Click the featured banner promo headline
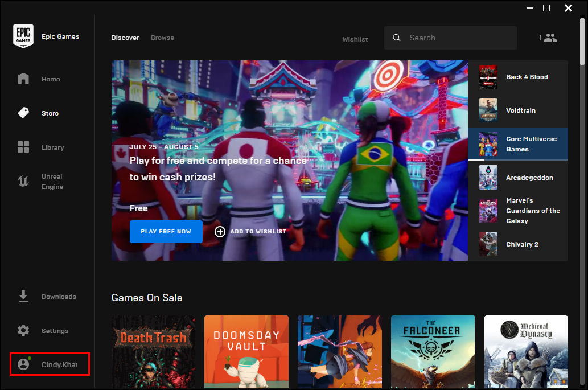This screenshot has height=390, width=588. click(x=218, y=169)
